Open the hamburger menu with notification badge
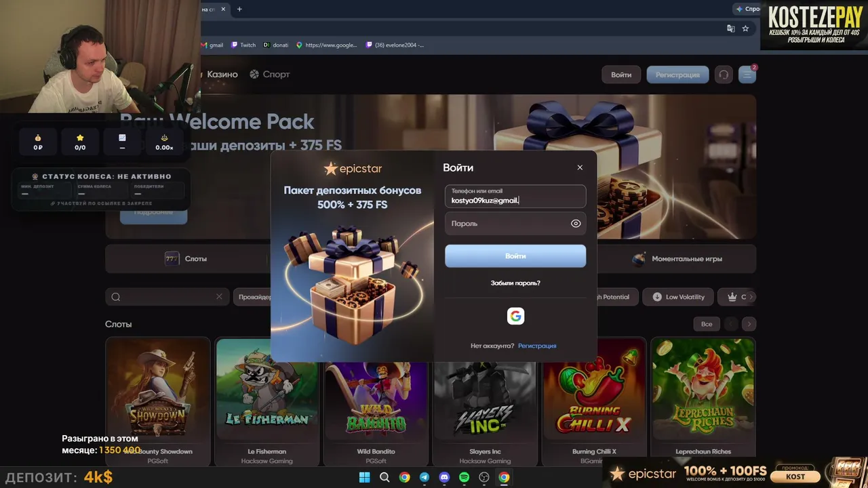Image resolution: width=868 pixels, height=488 pixels. coord(747,75)
